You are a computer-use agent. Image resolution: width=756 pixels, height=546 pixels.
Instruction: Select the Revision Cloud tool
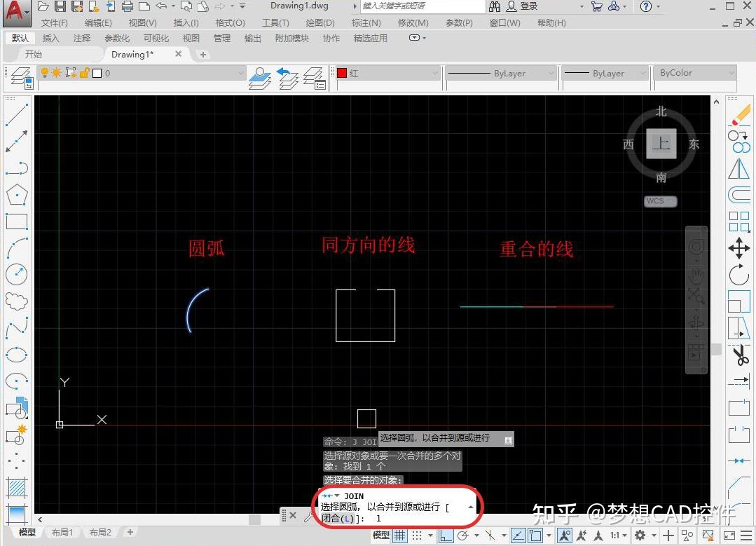point(16,301)
